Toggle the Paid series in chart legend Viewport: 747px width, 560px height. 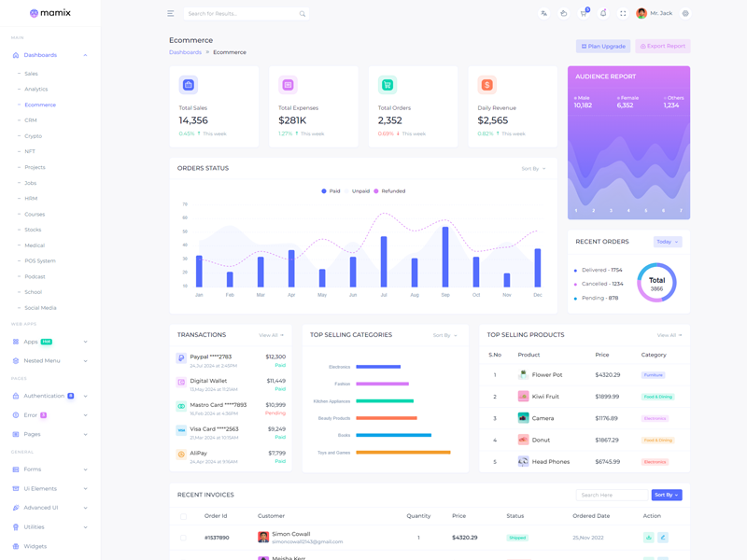pyautogui.click(x=324, y=191)
